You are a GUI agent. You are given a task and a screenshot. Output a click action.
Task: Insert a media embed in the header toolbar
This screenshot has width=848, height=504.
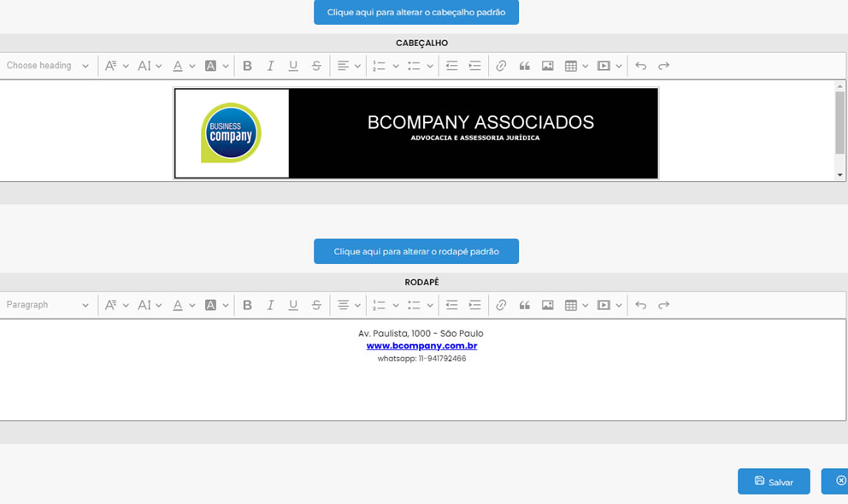point(604,66)
